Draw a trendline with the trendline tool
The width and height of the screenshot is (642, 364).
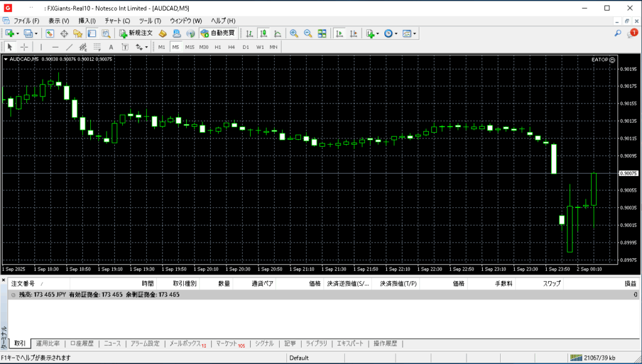69,47
